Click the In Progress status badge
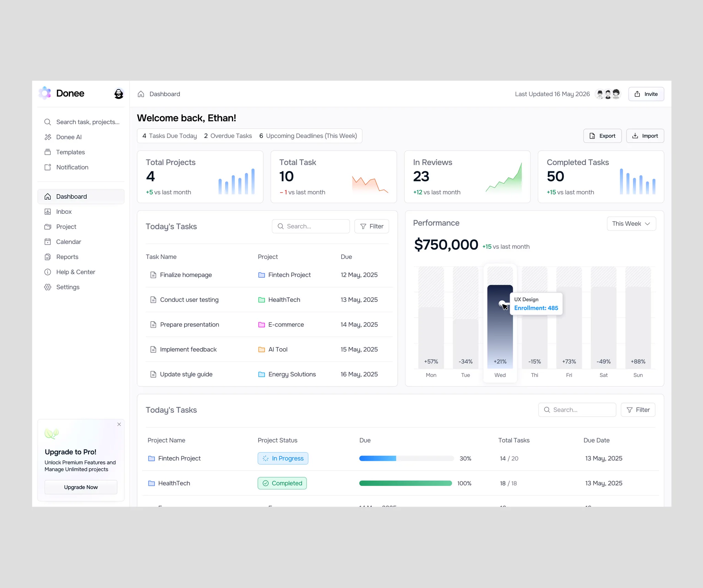Image resolution: width=703 pixels, height=588 pixels. pyautogui.click(x=283, y=459)
